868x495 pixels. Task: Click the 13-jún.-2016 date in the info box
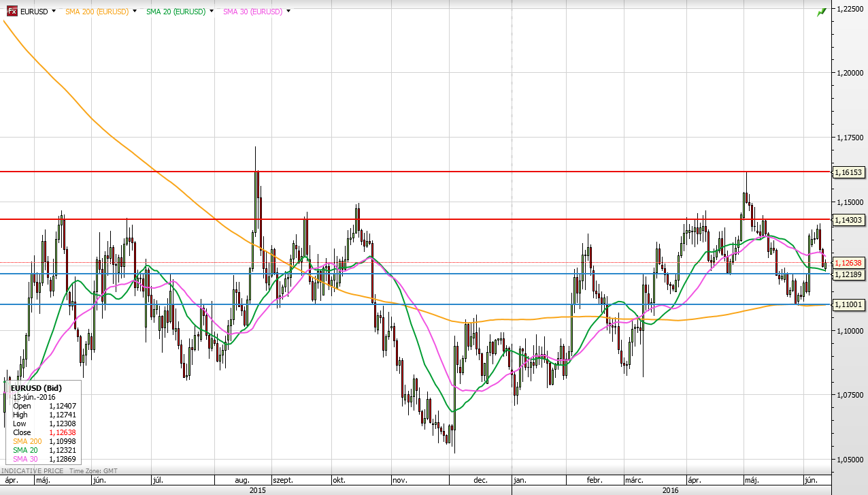(34, 397)
